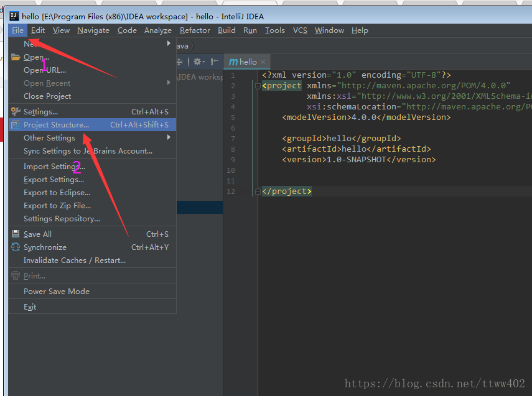Select Synchronize menu item

(x=92, y=247)
